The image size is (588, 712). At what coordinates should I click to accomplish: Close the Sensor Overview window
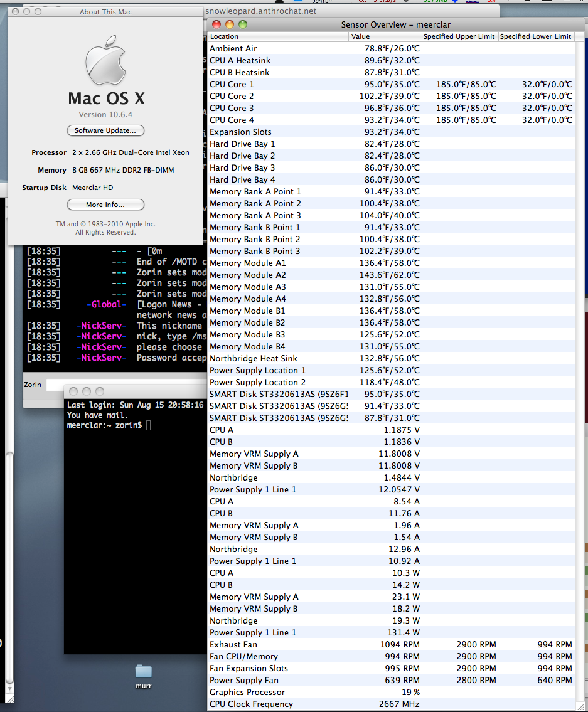click(x=216, y=24)
